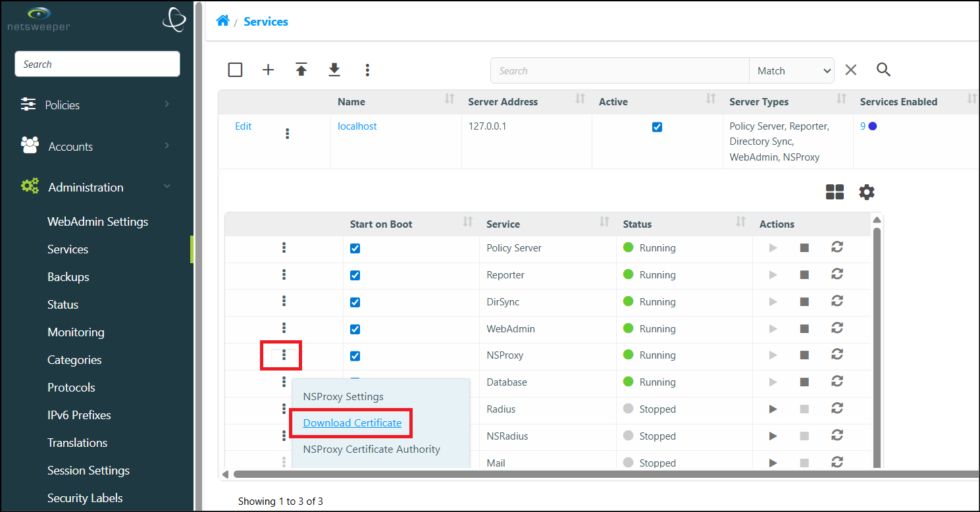Open WebAdmin Settings in sidebar

coord(97,221)
